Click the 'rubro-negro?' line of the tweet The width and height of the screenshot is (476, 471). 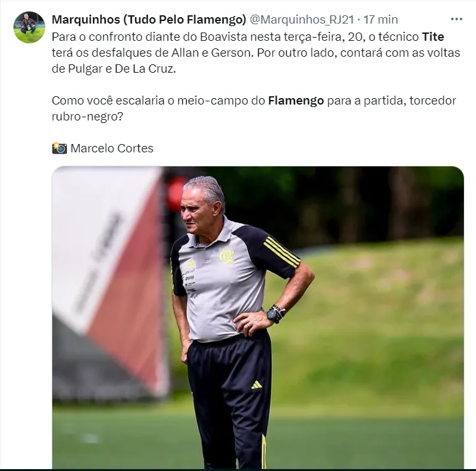87,117
